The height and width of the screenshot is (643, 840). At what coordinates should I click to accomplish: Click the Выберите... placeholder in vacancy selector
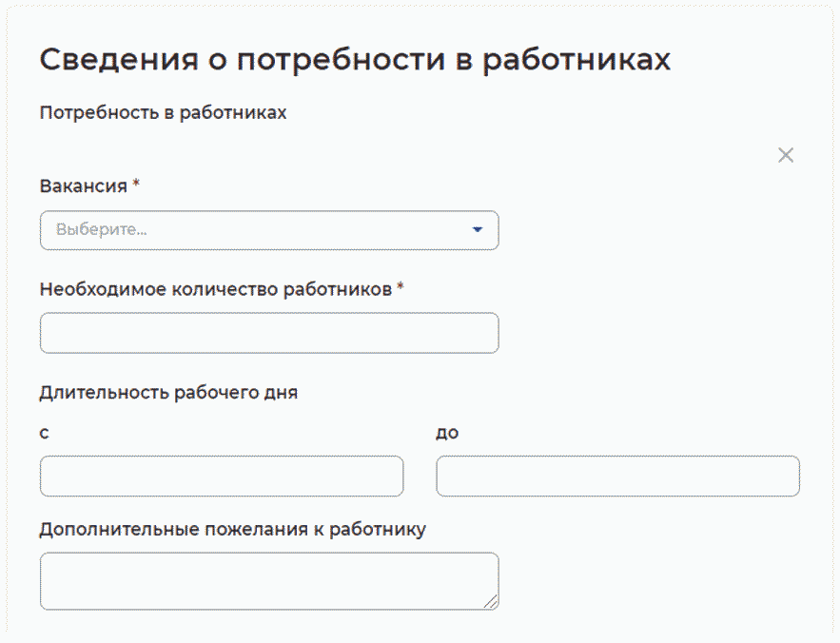point(102,230)
